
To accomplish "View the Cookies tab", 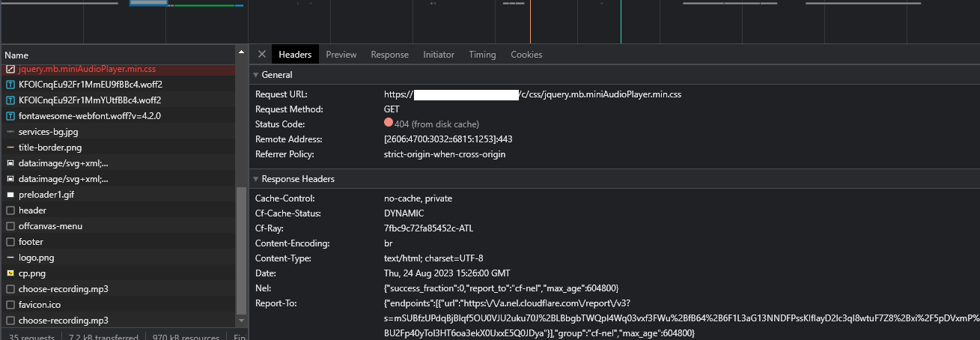I will [526, 55].
